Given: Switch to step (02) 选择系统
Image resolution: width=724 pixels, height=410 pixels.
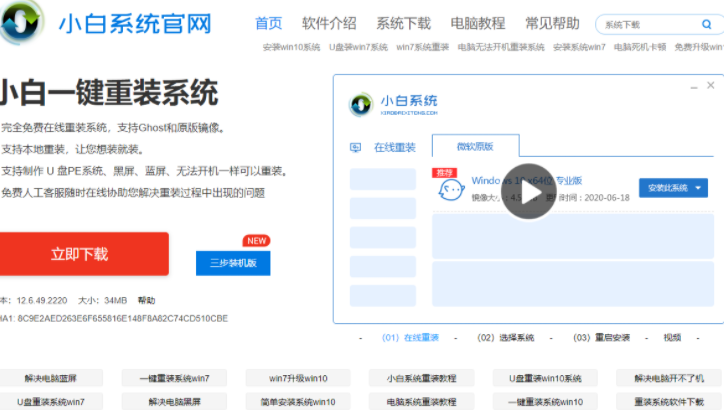Looking at the screenshot, I should [x=505, y=337].
